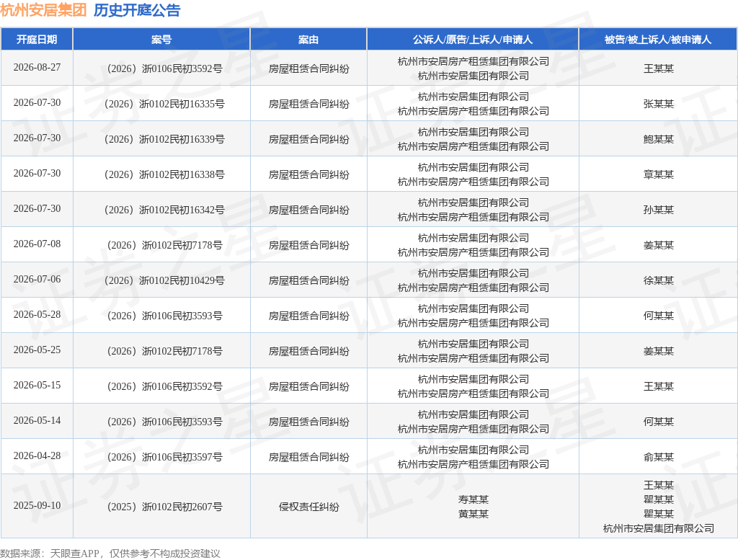The image size is (738, 560).
Task: Click the date 2026-04-28
Action: point(37,456)
